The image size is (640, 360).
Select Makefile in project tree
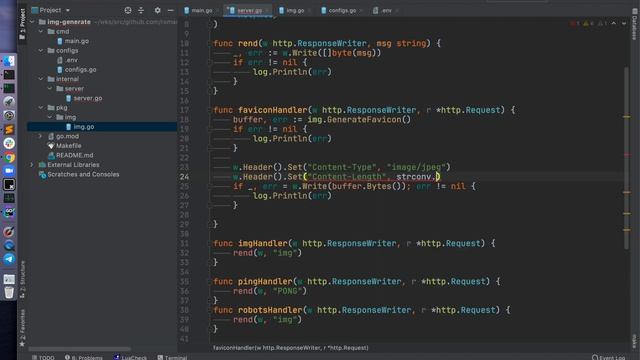pyautogui.click(x=68, y=146)
